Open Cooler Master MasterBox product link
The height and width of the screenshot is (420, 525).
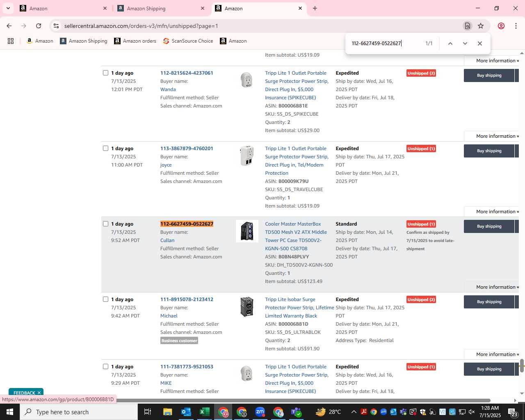pos(296,236)
